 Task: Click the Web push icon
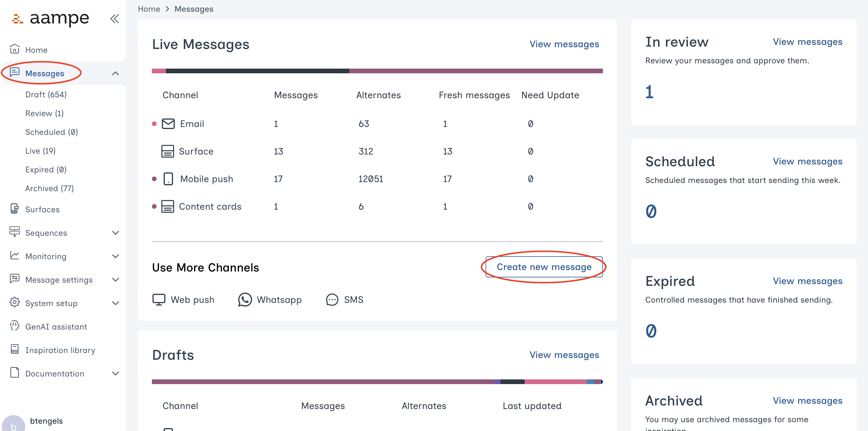(x=158, y=299)
